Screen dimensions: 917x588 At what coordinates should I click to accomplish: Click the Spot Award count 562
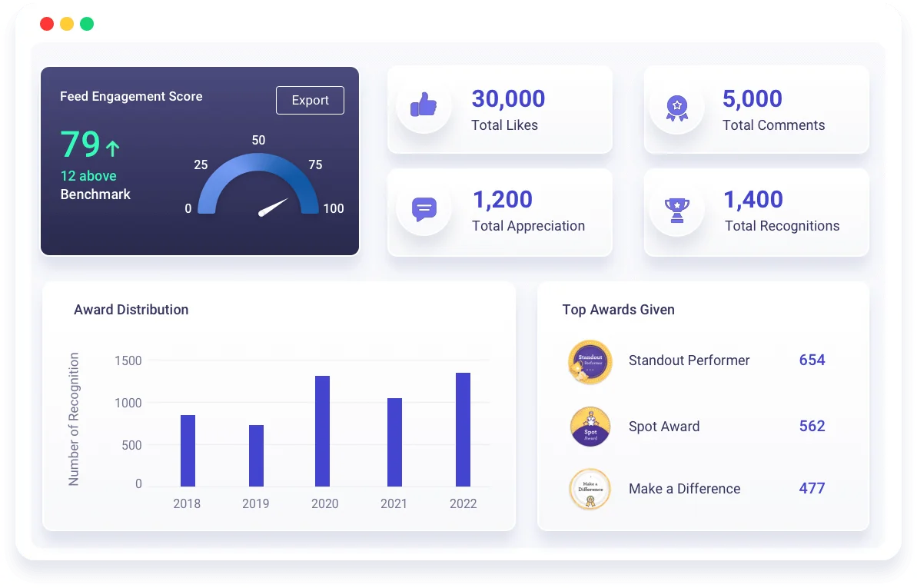coord(812,426)
